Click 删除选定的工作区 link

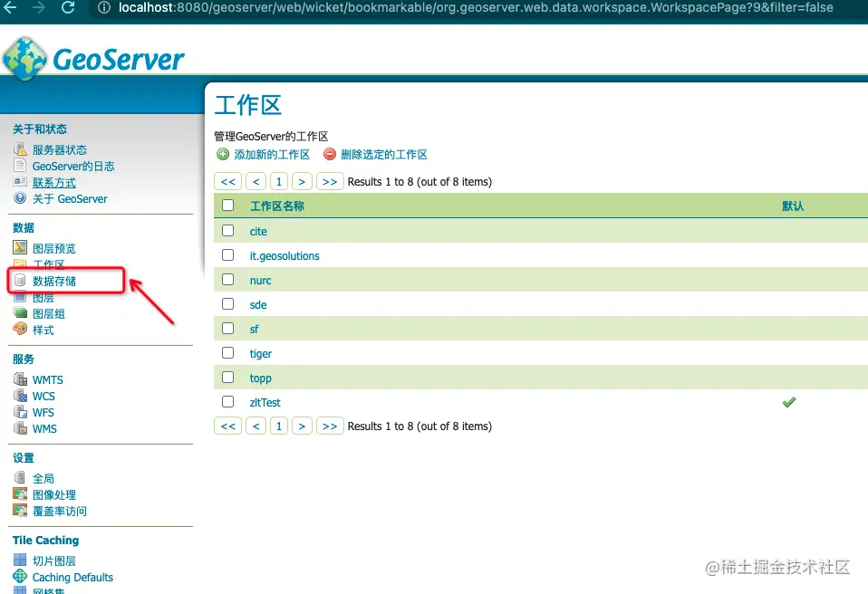384,154
